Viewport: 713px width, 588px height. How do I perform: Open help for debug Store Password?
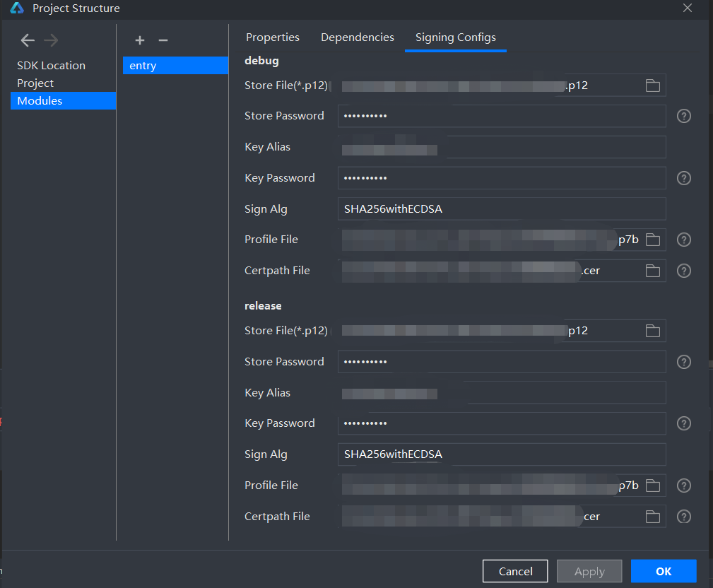[x=683, y=116]
